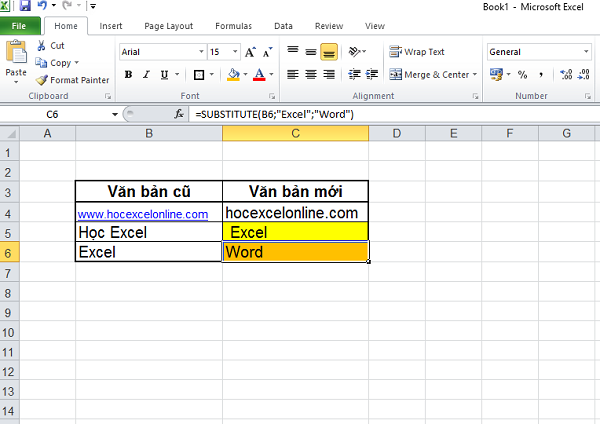Open www.hocexcelonline.com hyperlink in B4
The height and width of the screenshot is (424, 600).
pyautogui.click(x=143, y=214)
